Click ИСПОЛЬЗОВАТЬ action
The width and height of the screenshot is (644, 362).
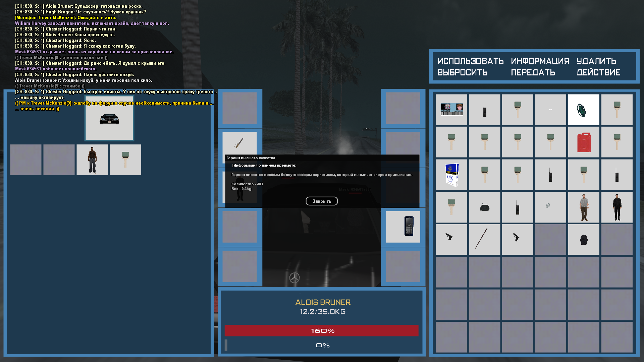(x=470, y=61)
